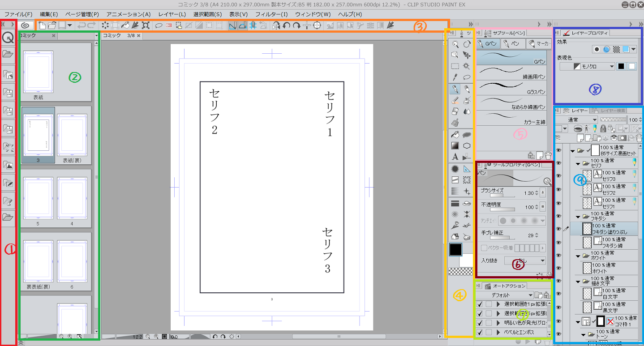Open the 表現色 モノクロ dropdown

pyautogui.click(x=588, y=66)
